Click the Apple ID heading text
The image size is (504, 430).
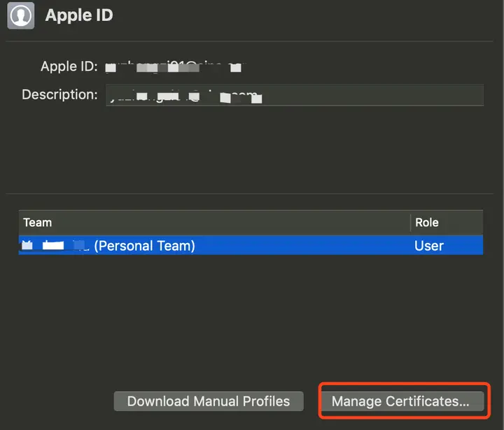pos(79,15)
